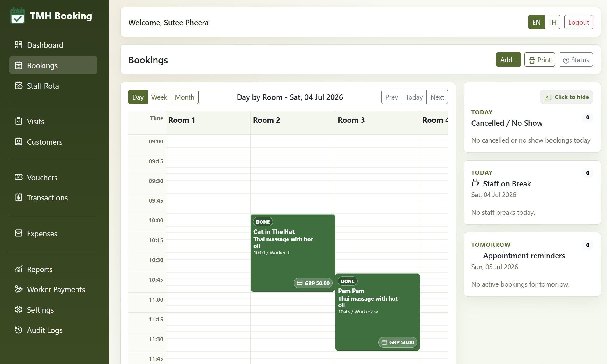Switch language to TH
Image resolution: width=607 pixels, height=364 pixels.
pos(552,22)
